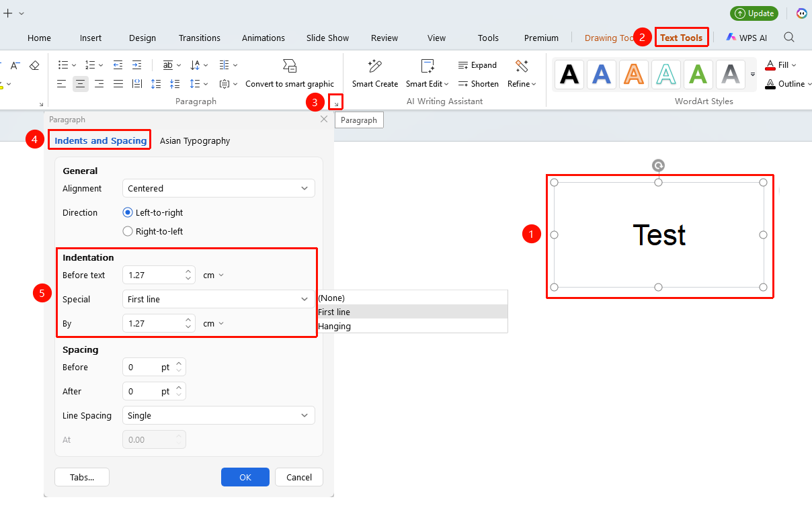Viewport: 812px width, 516px height.
Task: Open the Alignment Centered dropdown
Action: (x=218, y=188)
